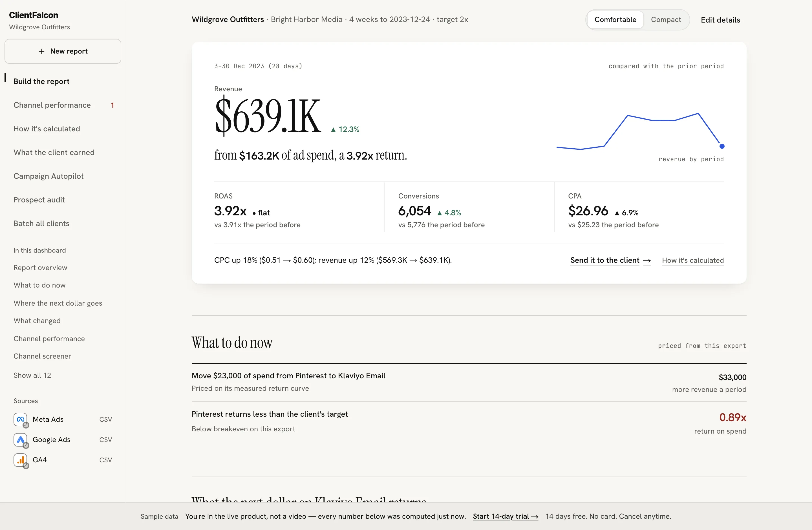Click the Conversions 6,054 metric
812x530 pixels.
414,211
